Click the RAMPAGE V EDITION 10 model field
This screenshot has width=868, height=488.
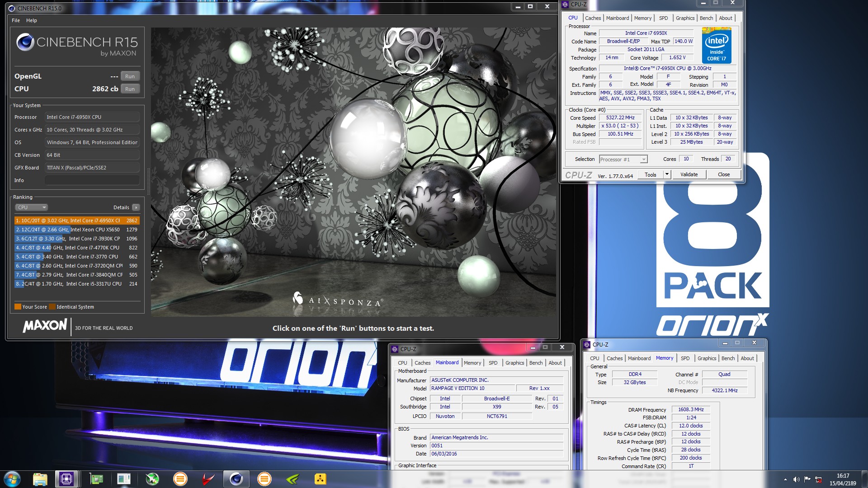coord(472,388)
